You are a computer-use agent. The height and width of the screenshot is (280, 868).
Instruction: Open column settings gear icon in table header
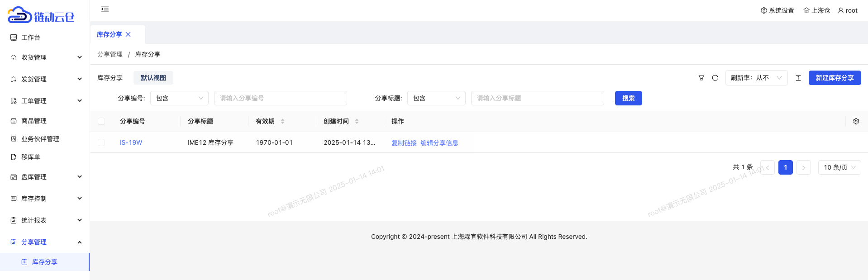[x=856, y=121]
